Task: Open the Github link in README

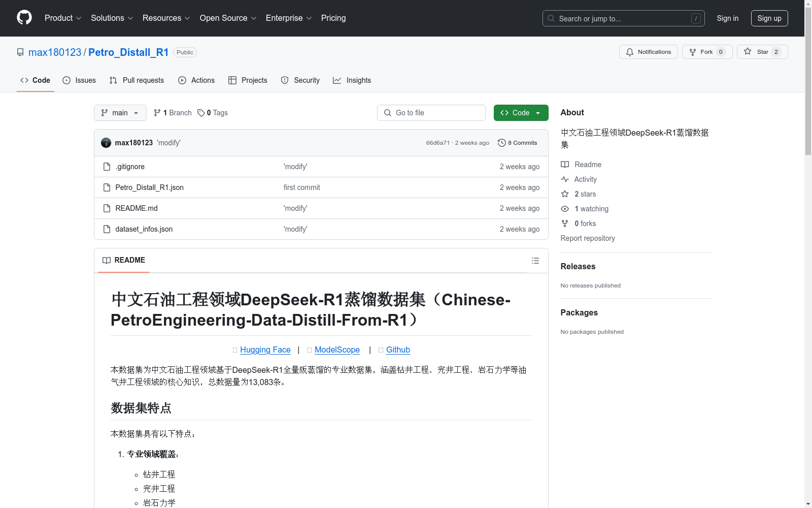Action: pyautogui.click(x=398, y=350)
